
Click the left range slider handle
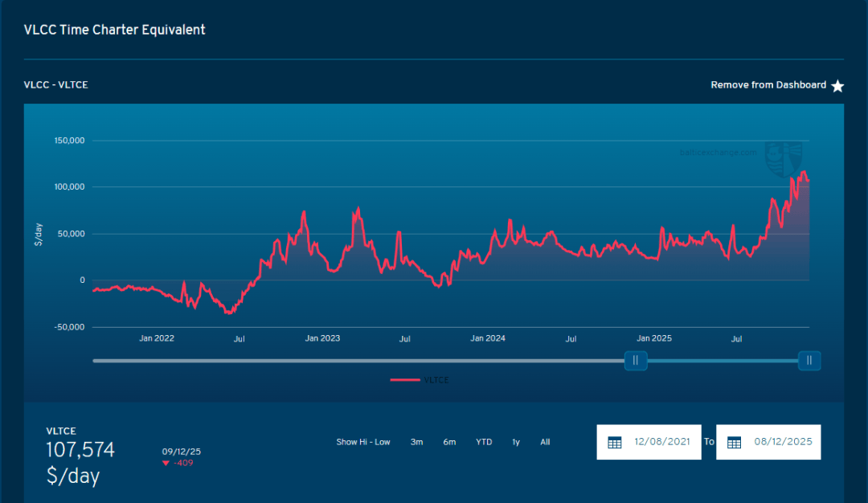(636, 361)
